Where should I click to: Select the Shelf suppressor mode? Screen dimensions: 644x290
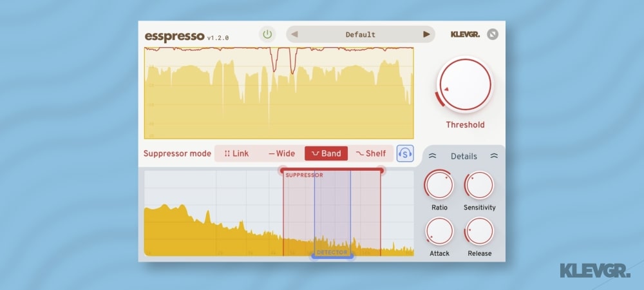(x=371, y=153)
